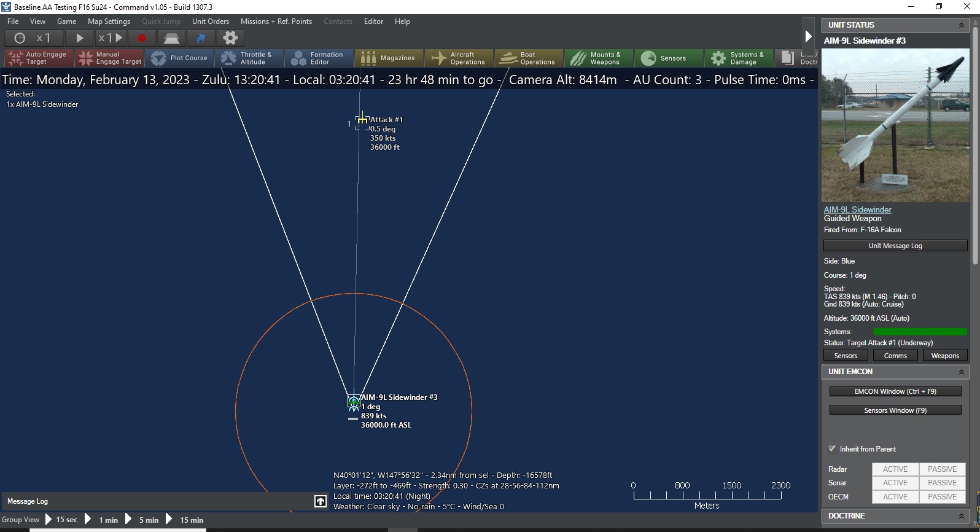Set Radar to PASSIVE
980x532 pixels.
click(x=943, y=469)
